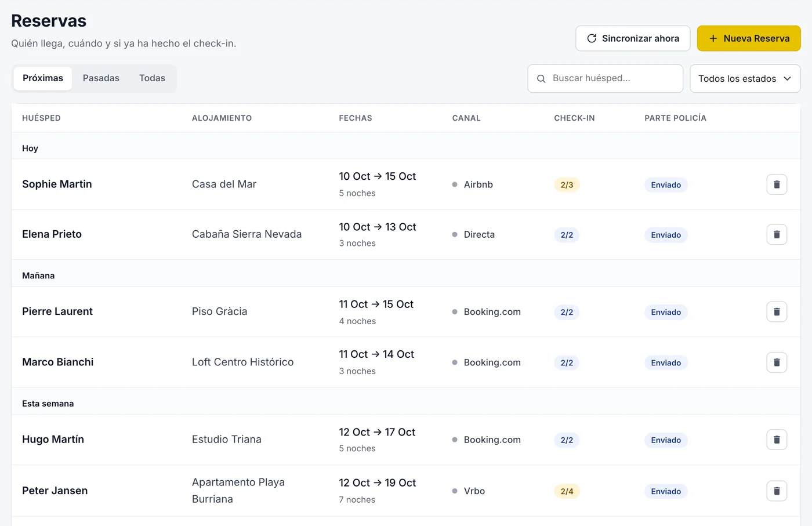Viewport: 812px width, 526px height.
Task: Click Estudio Triana accommodation cell
Action: tap(226, 440)
